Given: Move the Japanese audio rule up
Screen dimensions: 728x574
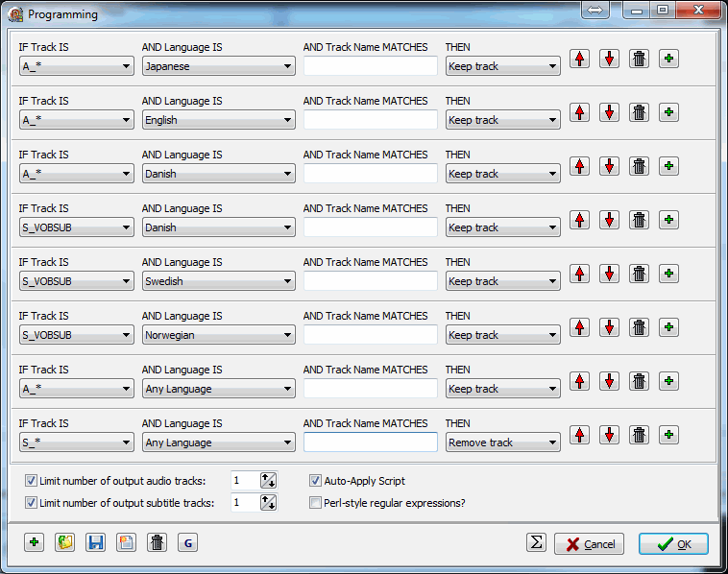Looking at the screenshot, I should click(x=579, y=59).
